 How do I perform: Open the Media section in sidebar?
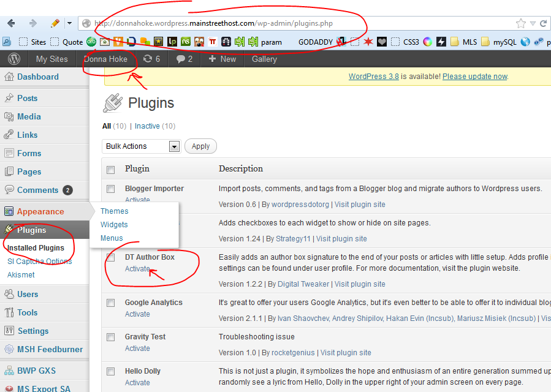[x=29, y=116]
